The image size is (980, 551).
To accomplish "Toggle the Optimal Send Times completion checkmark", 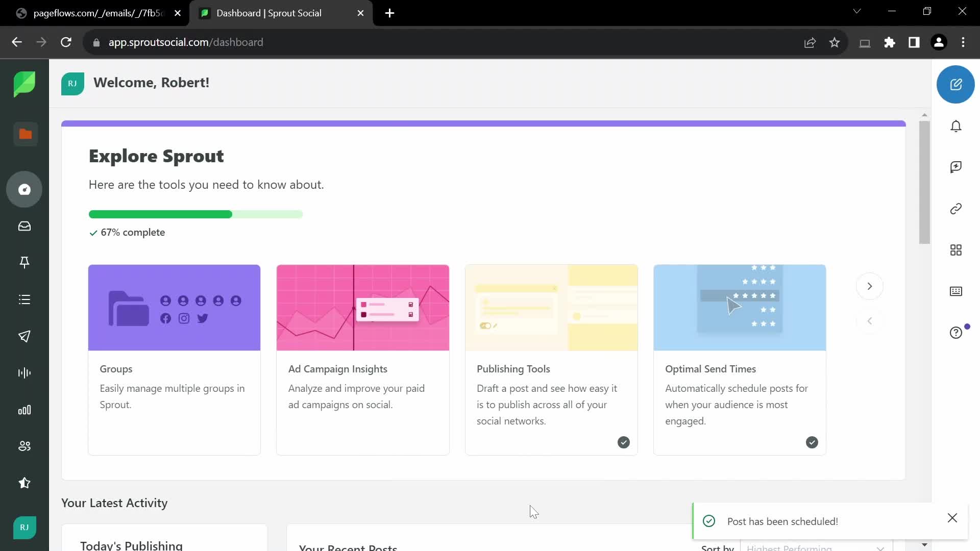I will pyautogui.click(x=813, y=442).
